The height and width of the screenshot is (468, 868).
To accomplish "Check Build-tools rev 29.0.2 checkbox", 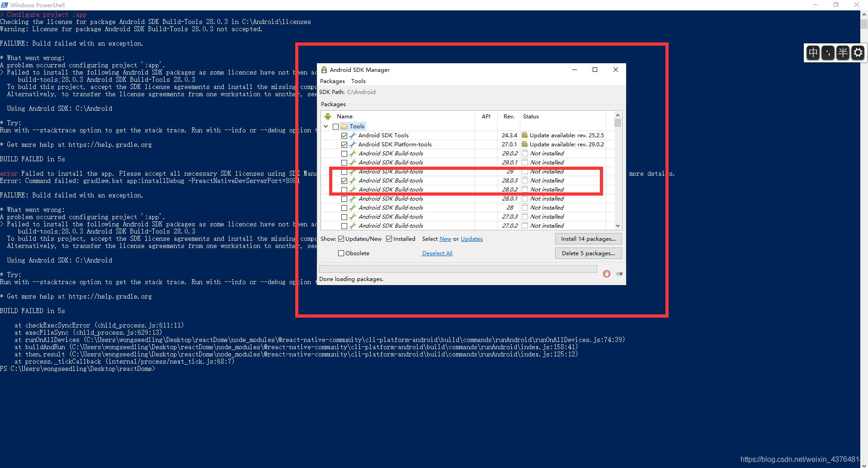I will (x=344, y=154).
